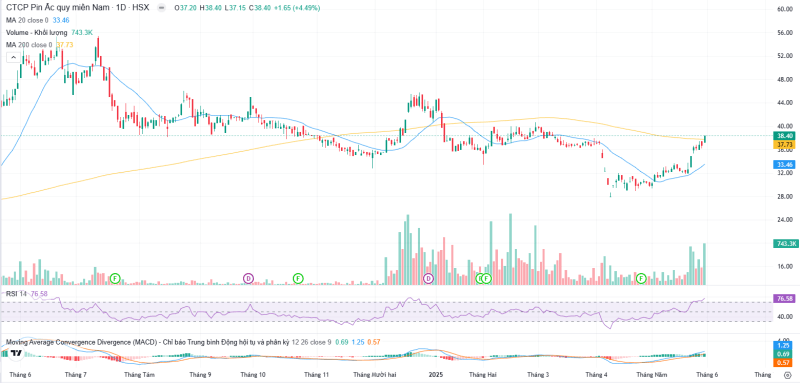The height and width of the screenshot is (383, 800).
Task: Click the +1.65 (+4.49%) change value
Action: (x=296, y=9)
